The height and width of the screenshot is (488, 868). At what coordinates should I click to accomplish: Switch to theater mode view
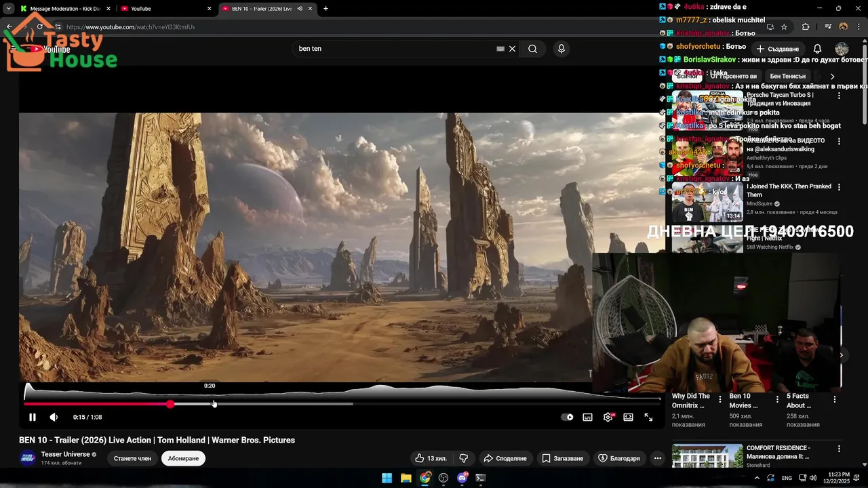click(x=628, y=418)
